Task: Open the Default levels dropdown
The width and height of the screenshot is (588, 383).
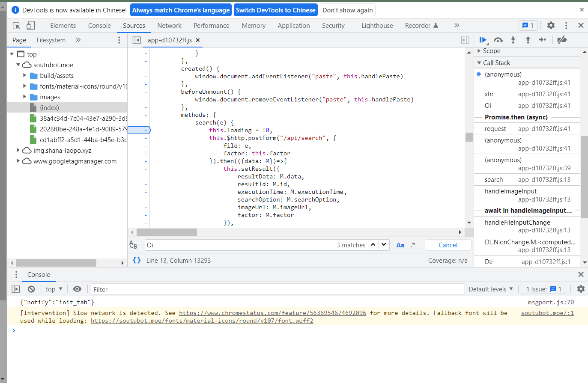Action: coord(491,289)
